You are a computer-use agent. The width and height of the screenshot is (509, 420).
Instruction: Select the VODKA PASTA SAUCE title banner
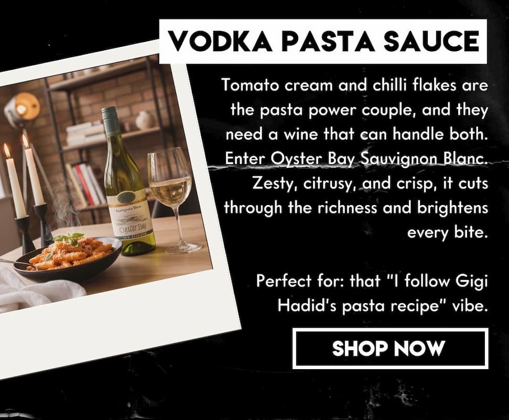(323, 41)
